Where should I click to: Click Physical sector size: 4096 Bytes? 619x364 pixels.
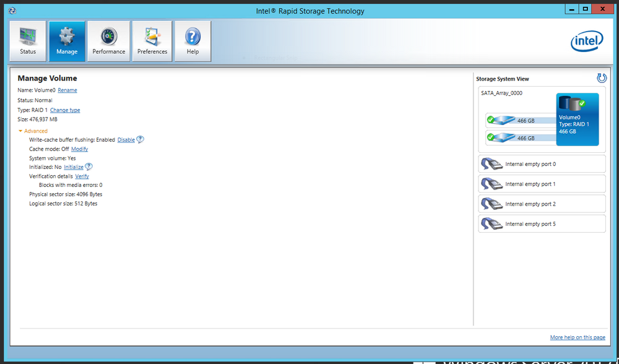66,194
